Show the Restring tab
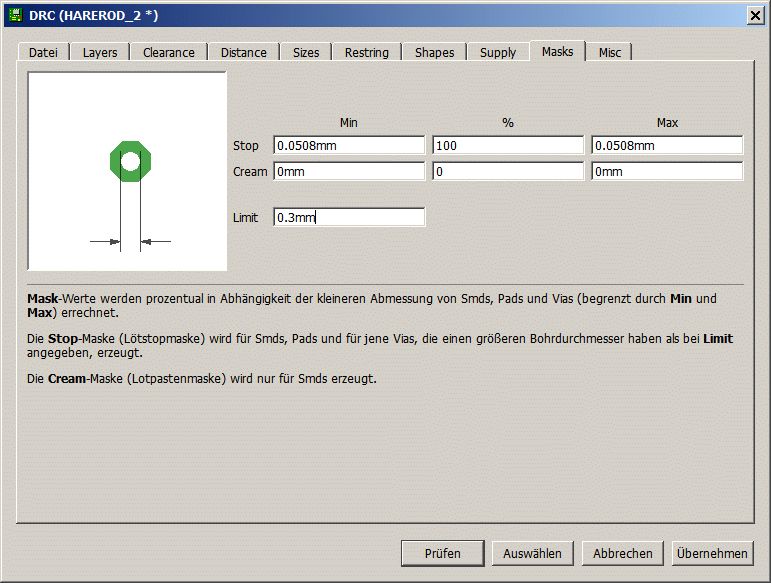The width and height of the screenshot is (771, 583). pos(366,52)
